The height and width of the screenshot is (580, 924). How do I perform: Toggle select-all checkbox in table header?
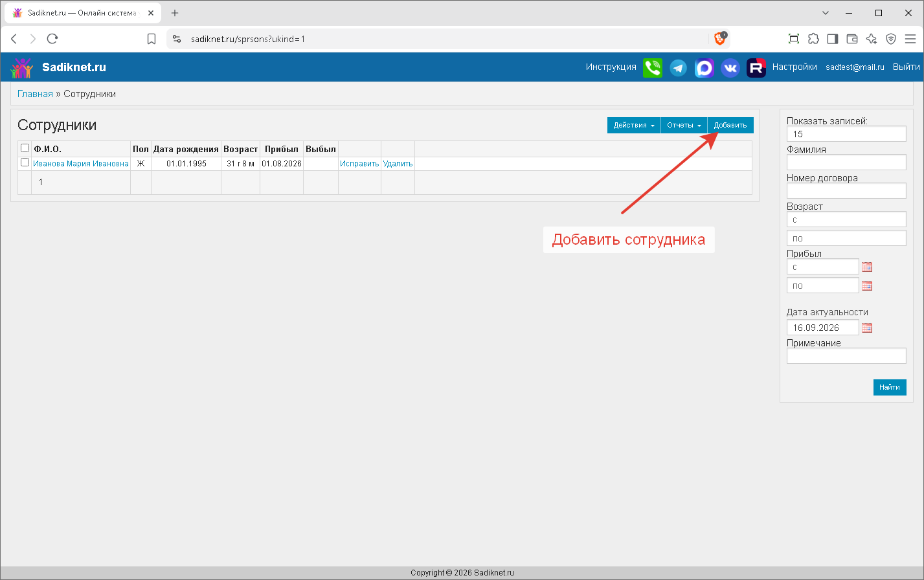25,148
